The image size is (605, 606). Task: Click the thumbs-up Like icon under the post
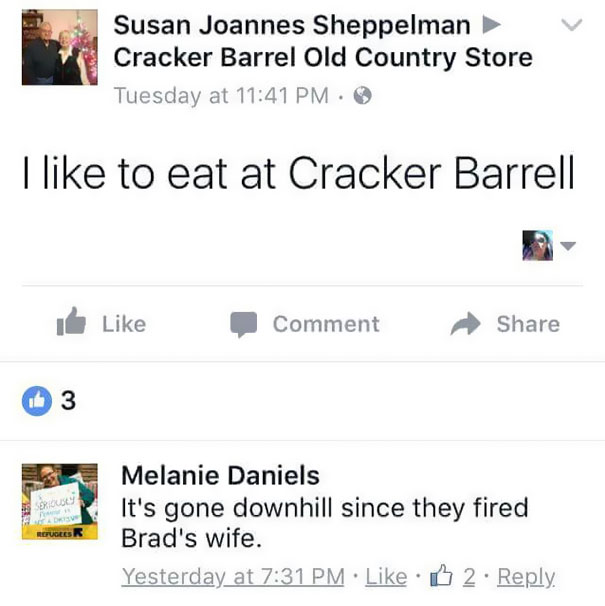tap(72, 323)
